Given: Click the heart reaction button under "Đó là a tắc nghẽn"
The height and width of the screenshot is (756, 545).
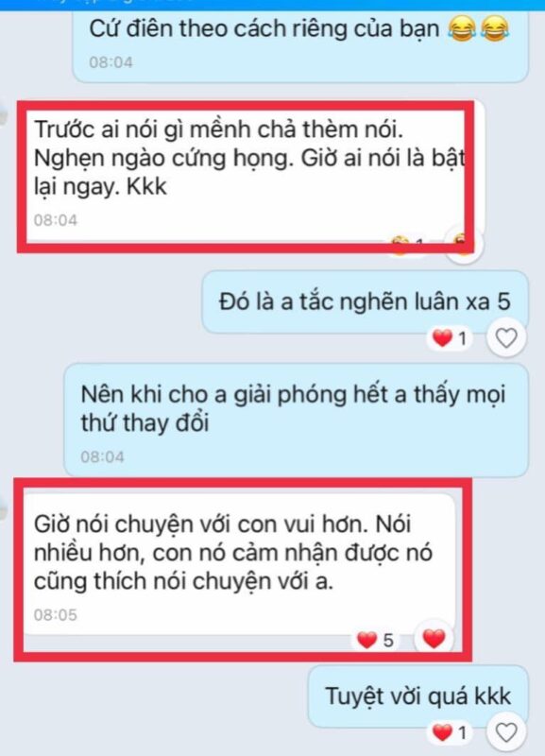Looking at the screenshot, I should tap(506, 338).
